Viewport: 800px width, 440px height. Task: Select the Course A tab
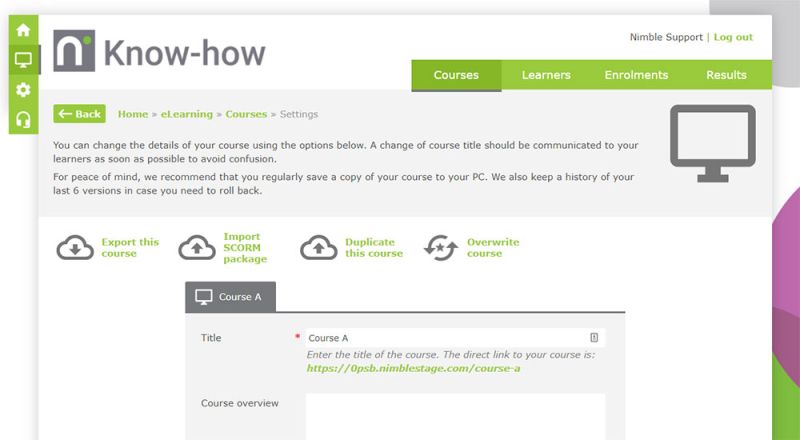coord(231,297)
